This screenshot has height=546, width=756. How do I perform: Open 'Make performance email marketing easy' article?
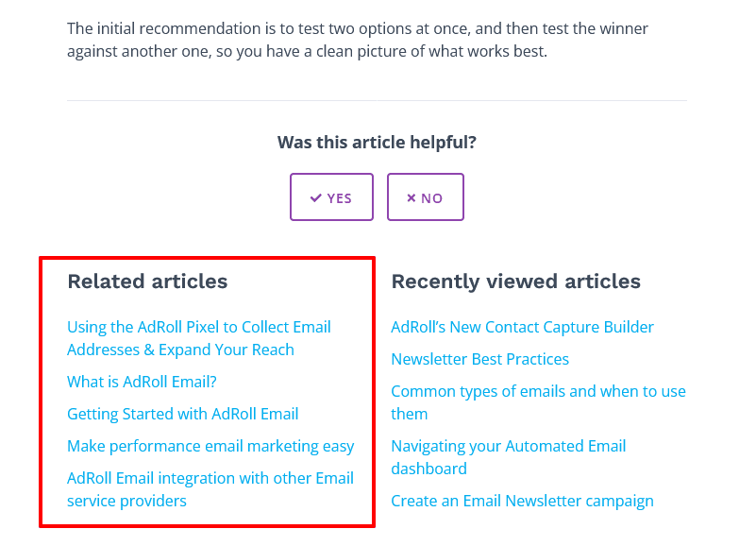point(210,446)
